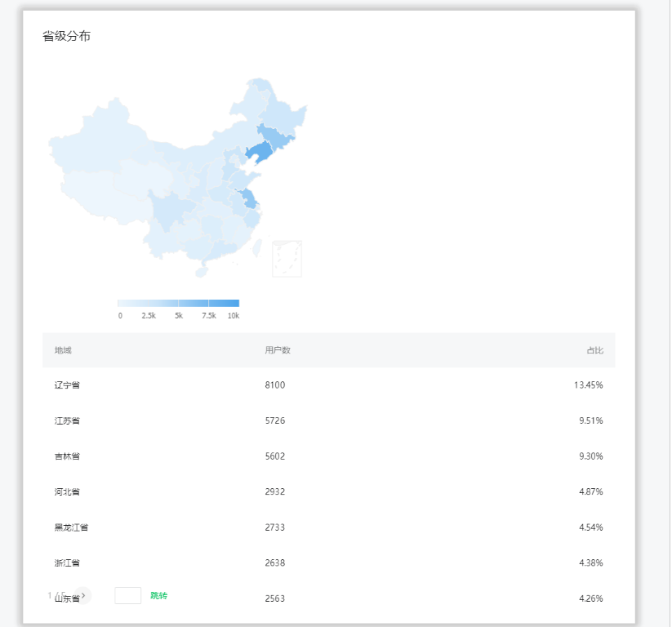Click the green 跳转 jump link
Image resolution: width=672 pixels, height=627 pixels.
click(158, 595)
